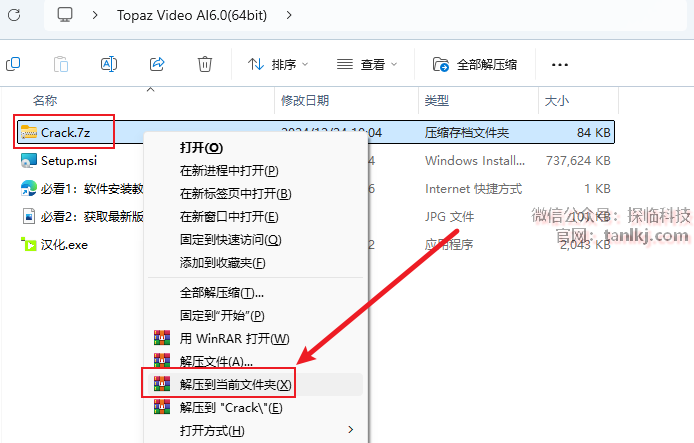
Task: Click the Share toolbar icon
Action: coord(157,64)
